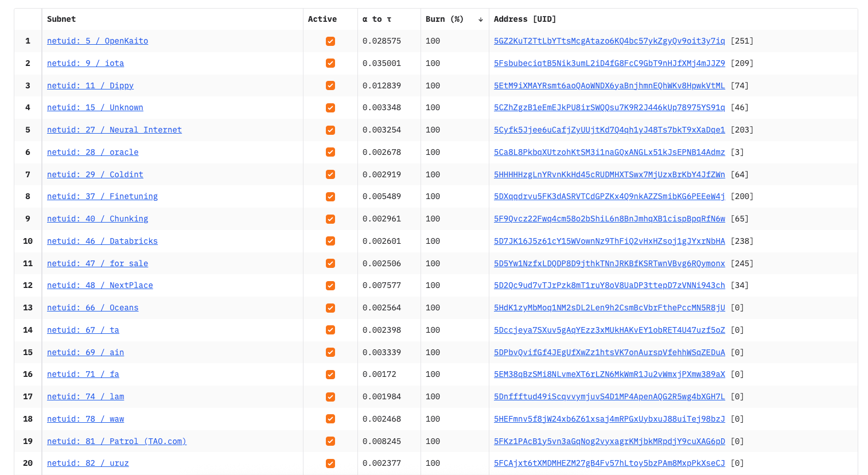Sort by the α to τ column header
Screen dimensions: 868x475
(377, 19)
